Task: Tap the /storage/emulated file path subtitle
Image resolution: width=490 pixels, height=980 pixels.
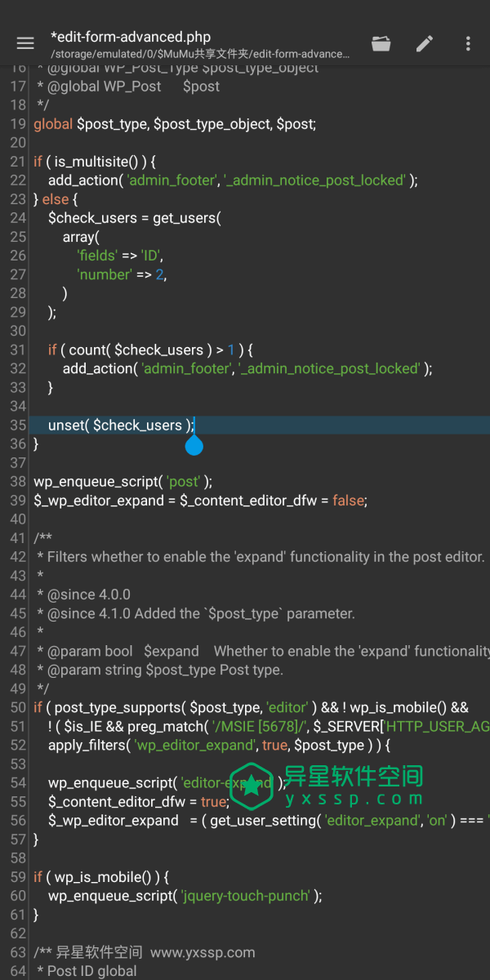Action: 199,54
